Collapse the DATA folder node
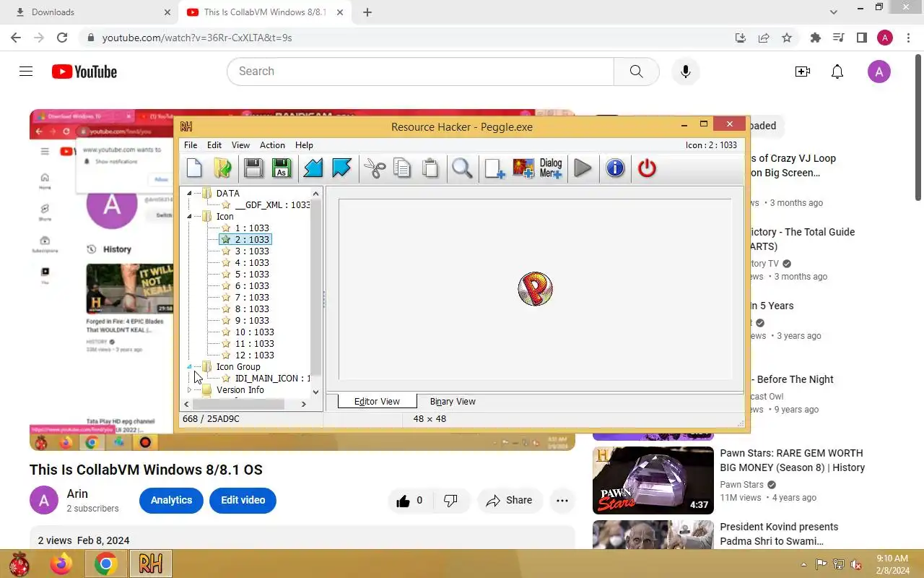Screen dimensions: 924x578 point(189,194)
